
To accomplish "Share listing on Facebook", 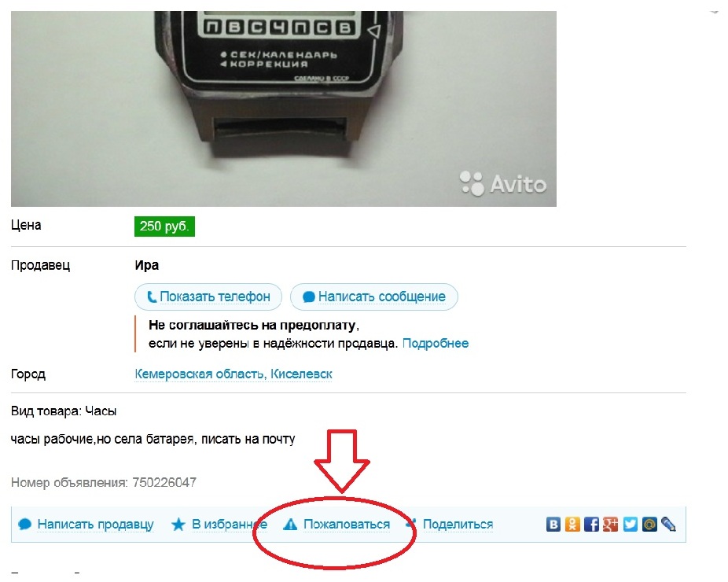I will tap(591, 525).
